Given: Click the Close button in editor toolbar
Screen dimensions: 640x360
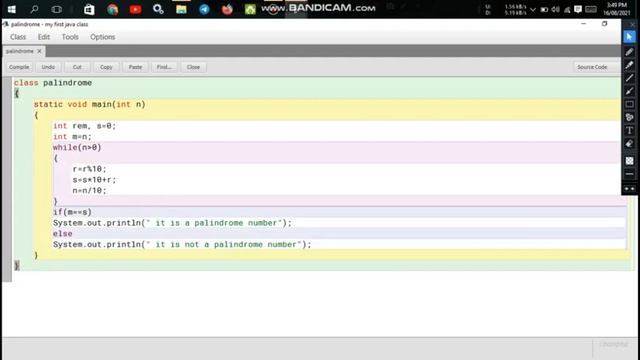Looking at the screenshot, I should coord(193,67).
